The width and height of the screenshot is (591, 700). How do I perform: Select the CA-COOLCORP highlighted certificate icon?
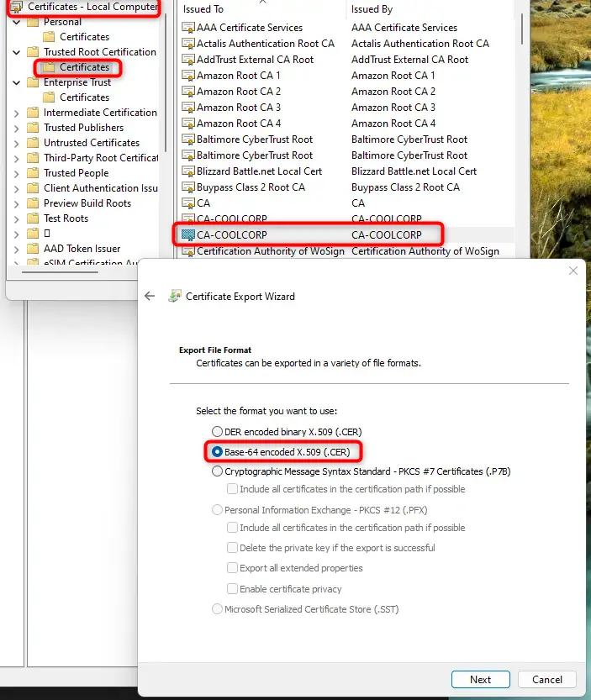coord(188,234)
